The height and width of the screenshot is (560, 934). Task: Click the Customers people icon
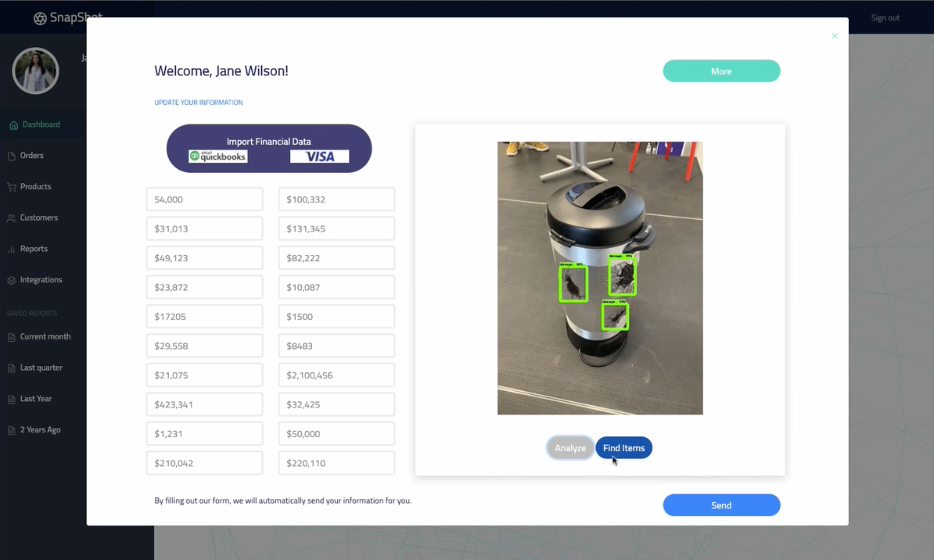[12, 218]
